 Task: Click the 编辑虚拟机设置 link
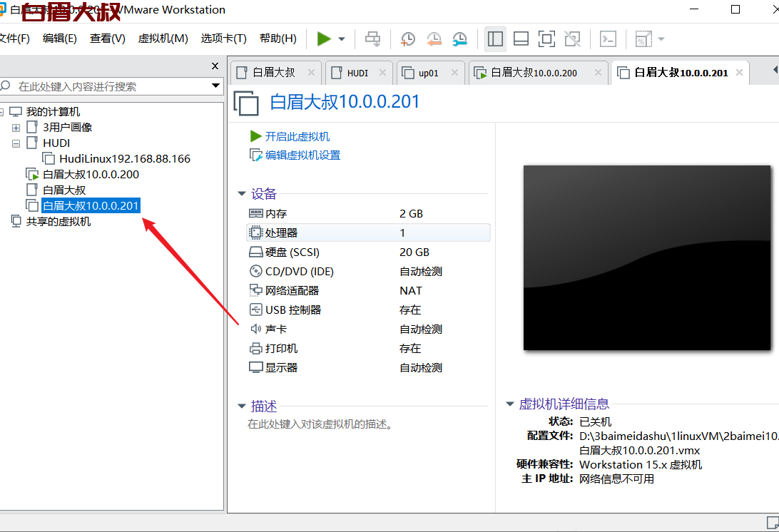[302, 155]
